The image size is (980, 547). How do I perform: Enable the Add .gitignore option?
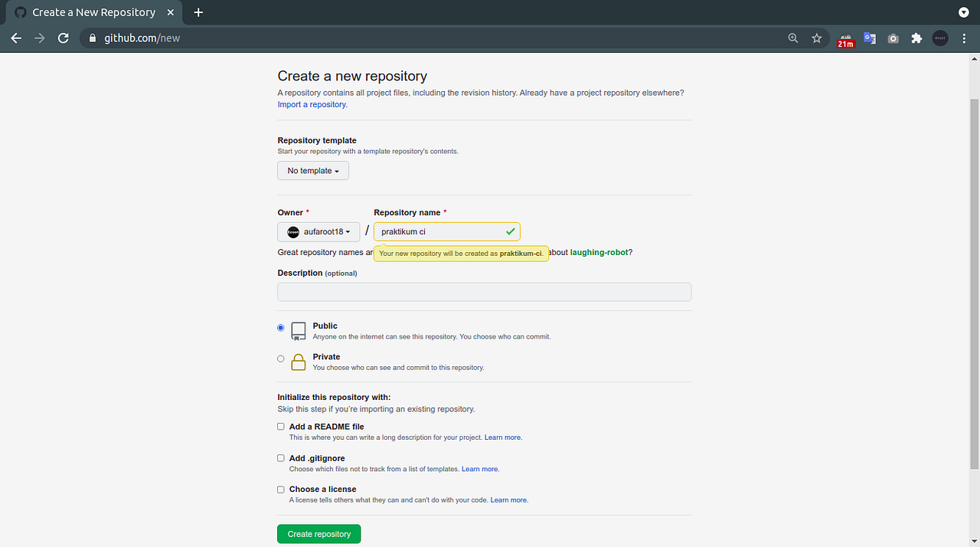[281, 457]
